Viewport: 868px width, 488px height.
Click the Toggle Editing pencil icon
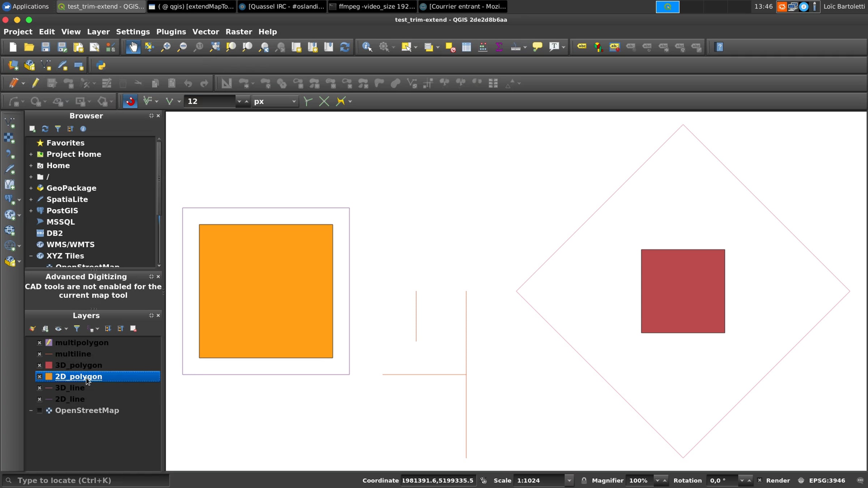point(35,83)
